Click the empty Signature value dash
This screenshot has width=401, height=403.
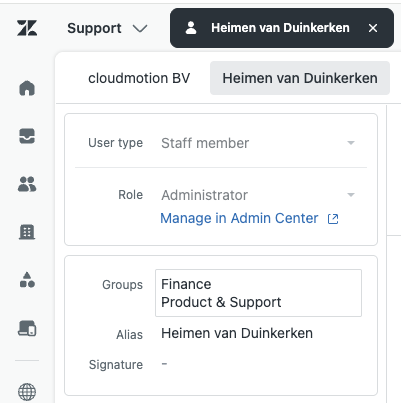[164, 364]
